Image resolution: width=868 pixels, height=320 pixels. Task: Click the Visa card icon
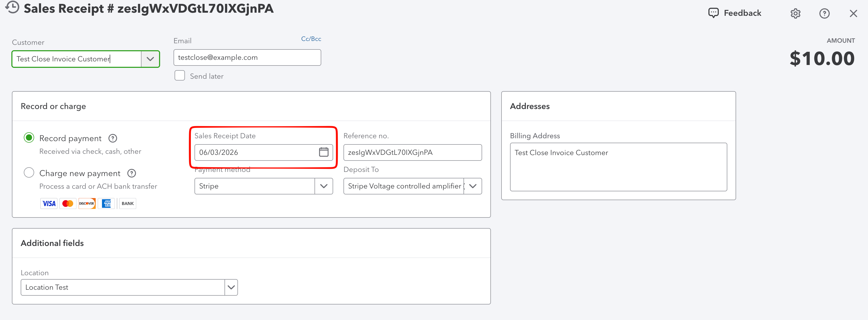[x=49, y=203]
